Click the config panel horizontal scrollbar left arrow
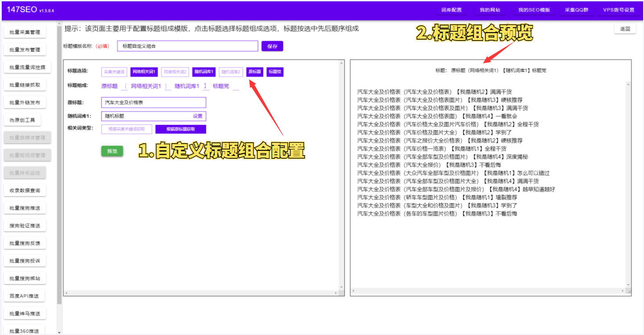 pyautogui.click(x=66, y=293)
